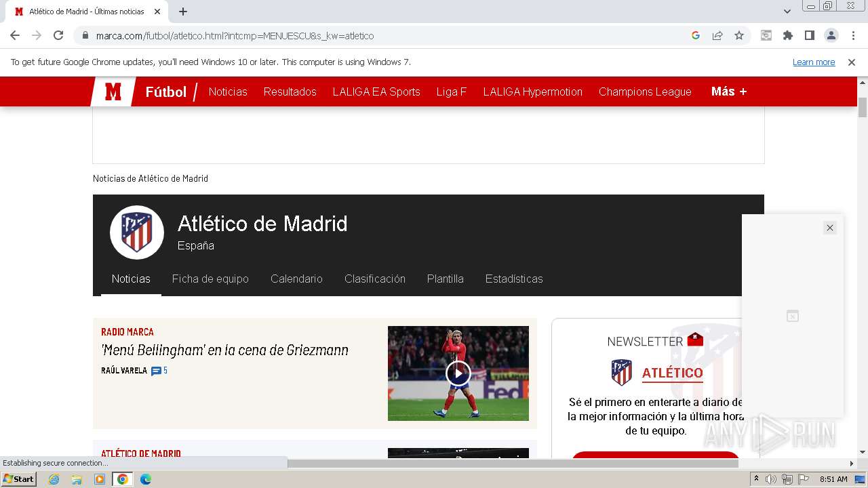Toggle the browser side panel
Viewport: 868px width, 488px height.
coord(810,35)
